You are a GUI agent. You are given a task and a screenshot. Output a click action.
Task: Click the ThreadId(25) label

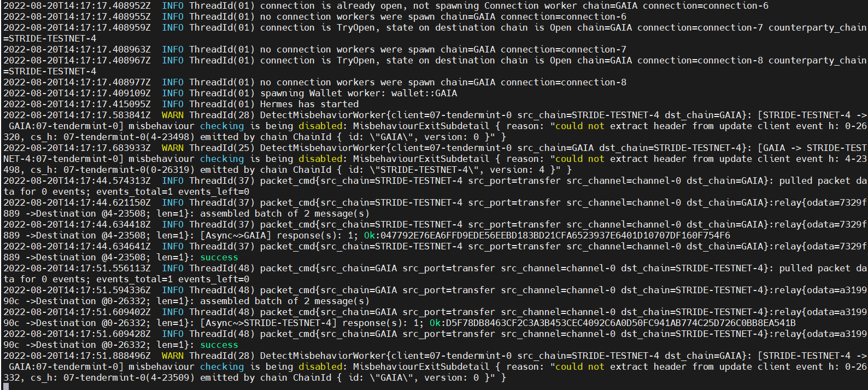222,148
